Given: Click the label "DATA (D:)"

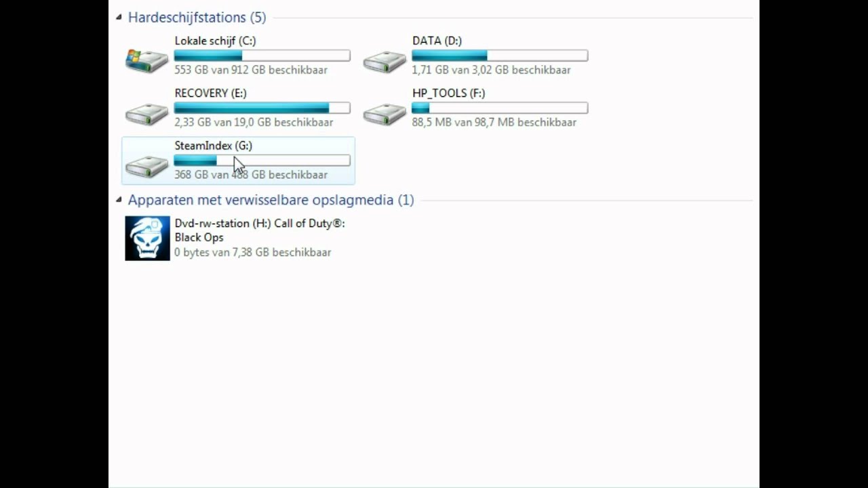Looking at the screenshot, I should tap(437, 41).
